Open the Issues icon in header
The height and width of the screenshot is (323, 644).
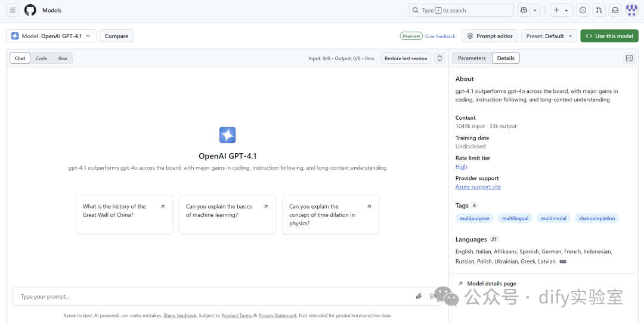(583, 10)
